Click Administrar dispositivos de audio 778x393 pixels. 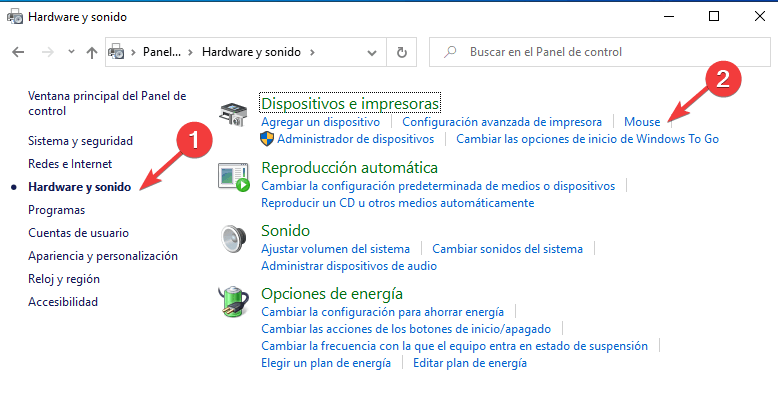[349, 266]
